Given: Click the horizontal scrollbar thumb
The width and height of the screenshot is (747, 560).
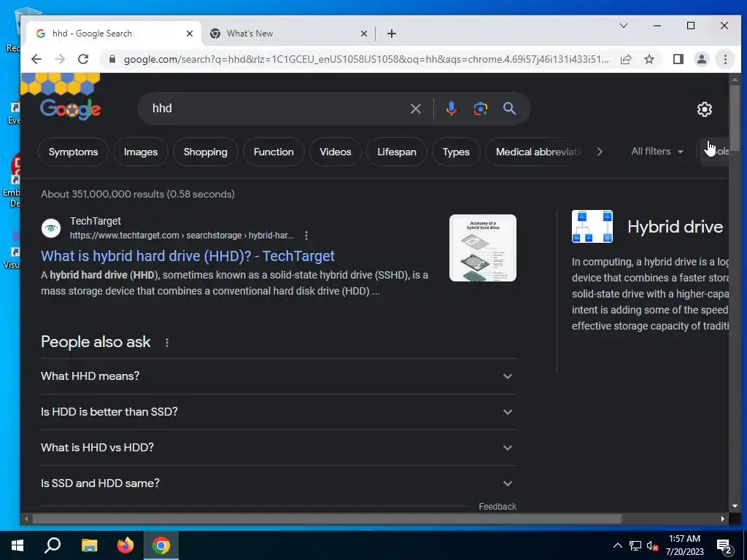Looking at the screenshot, I should [x=327, y=519].
